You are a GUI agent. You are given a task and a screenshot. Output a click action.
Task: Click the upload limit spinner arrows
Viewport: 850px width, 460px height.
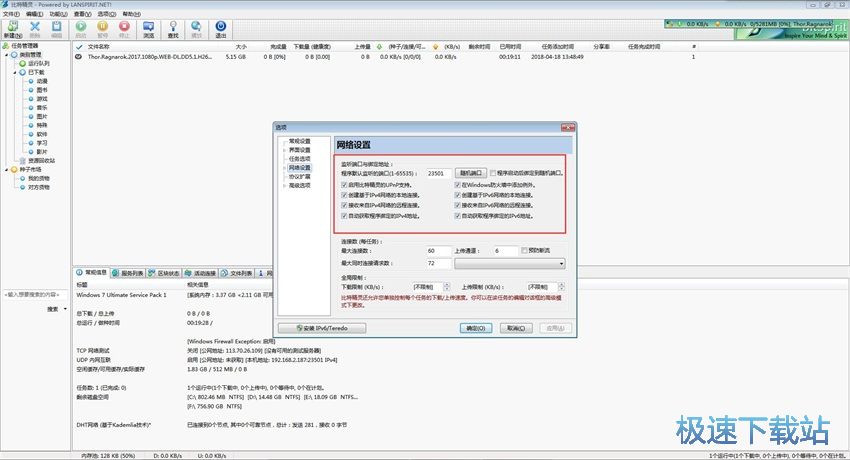point(561,287)
